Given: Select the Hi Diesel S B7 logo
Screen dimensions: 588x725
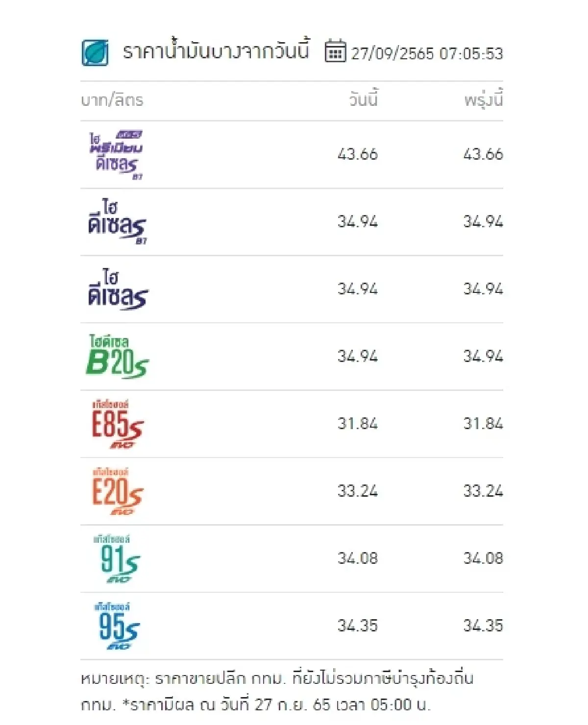Looking at the screenshot, I should point(117,222).
